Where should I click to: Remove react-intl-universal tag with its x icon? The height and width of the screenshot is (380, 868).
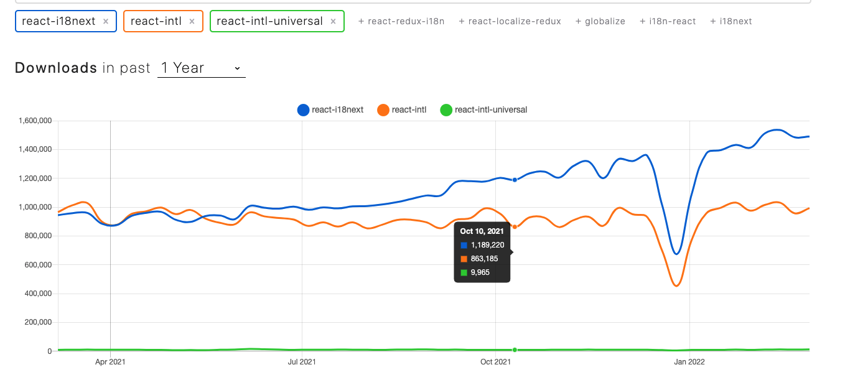tap(333, 22)
